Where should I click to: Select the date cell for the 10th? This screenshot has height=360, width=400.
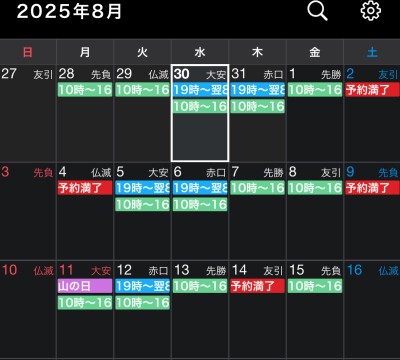pyautogui.click(x=28, y=310)
